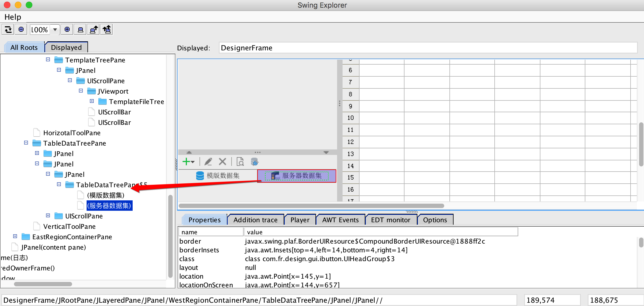
Task: Click the TableDataTreePane folder icon
Action: (37, 143)
